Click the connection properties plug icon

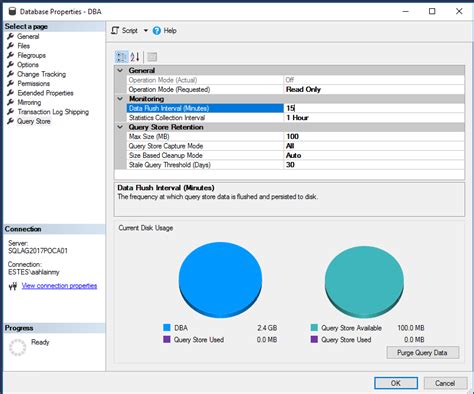pos(13,286)
